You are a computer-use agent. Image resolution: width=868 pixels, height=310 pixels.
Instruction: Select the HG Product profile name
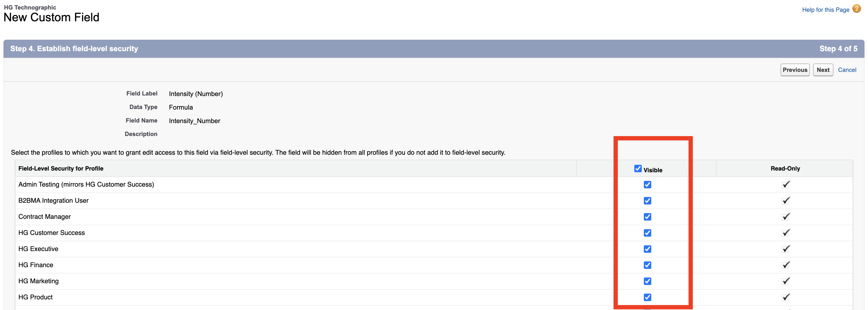click(35, 297)
